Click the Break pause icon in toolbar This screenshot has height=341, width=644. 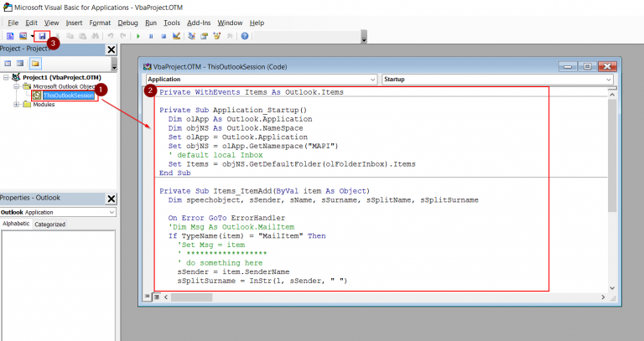pos(150,37)
